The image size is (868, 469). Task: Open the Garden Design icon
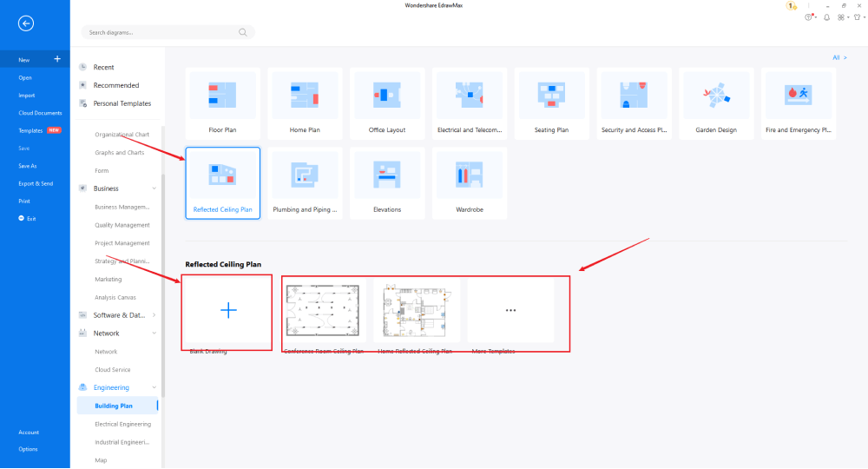point(716,96)
